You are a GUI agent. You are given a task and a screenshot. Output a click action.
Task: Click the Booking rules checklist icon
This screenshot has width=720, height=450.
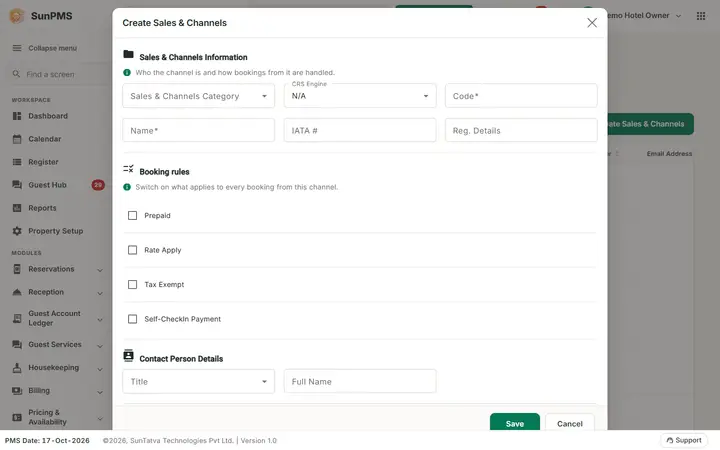(129, 169)
